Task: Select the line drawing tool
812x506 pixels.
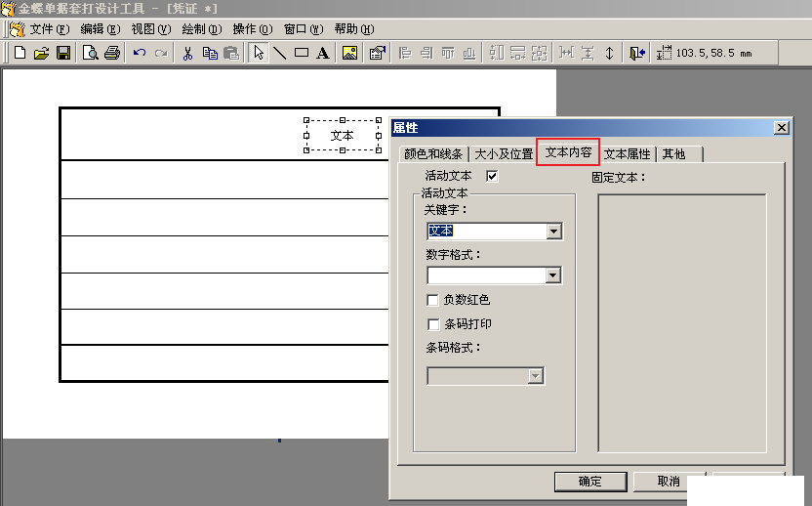Action: (x=280, y=53)
